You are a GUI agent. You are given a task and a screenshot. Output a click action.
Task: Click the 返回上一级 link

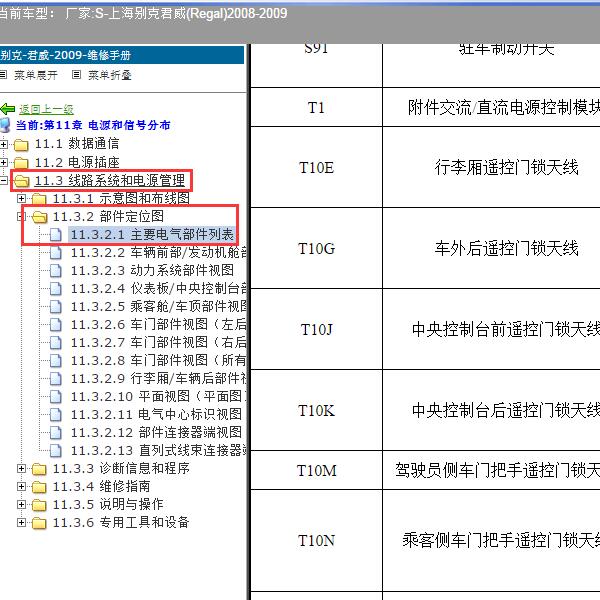pos(46,109)
